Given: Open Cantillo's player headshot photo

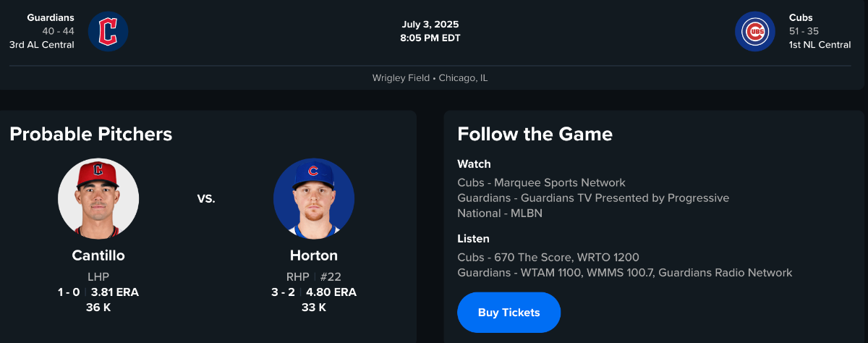Looking at the screenshot, I should click(98, 199).
